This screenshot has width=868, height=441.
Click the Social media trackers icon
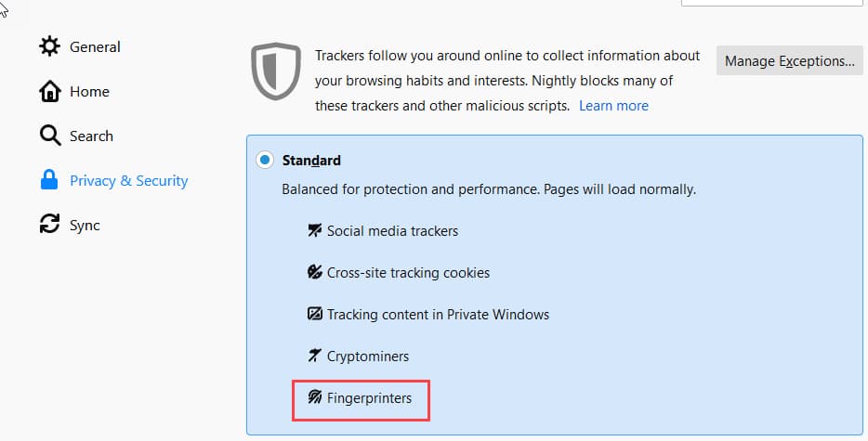[314, 230]
